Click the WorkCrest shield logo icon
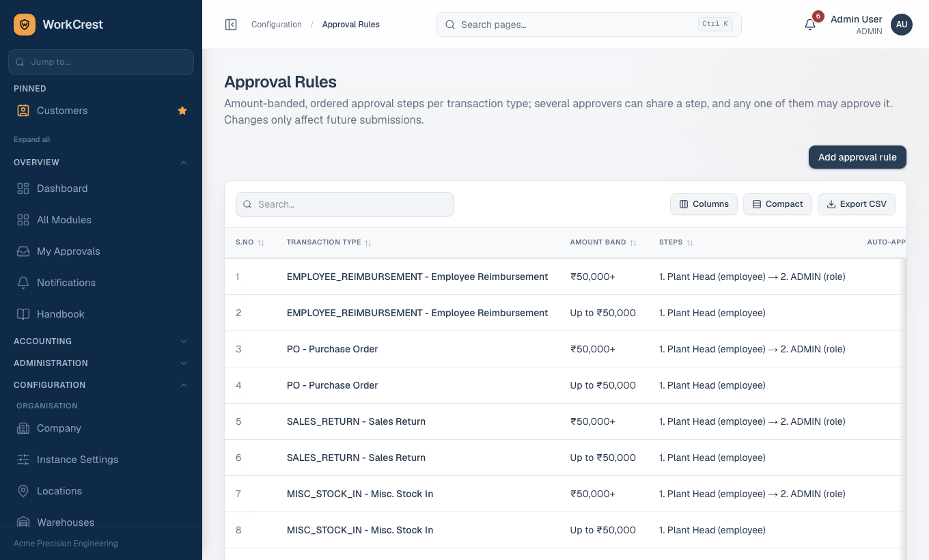Screen dimensions: 929x560 [x=25, y=25]
